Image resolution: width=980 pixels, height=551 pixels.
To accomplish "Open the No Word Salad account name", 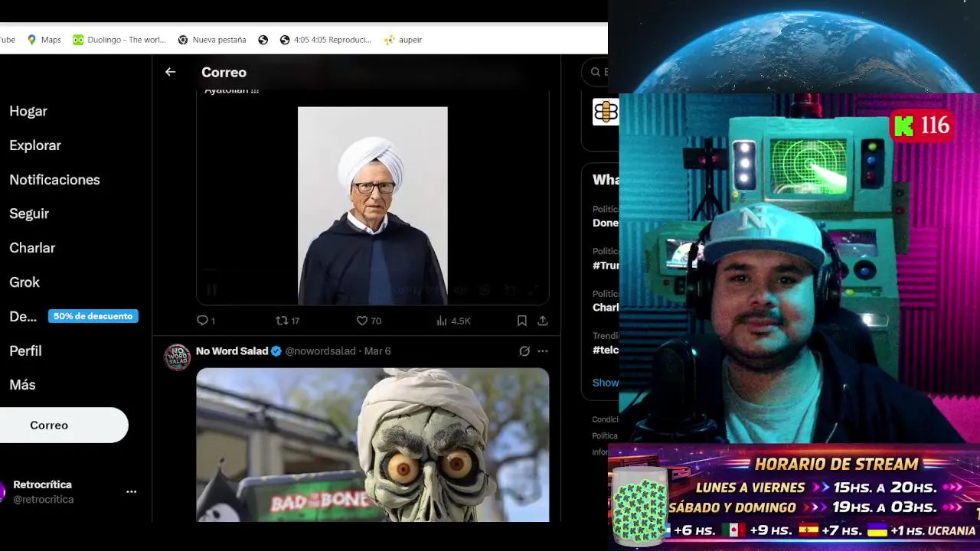I will (232, 350).
